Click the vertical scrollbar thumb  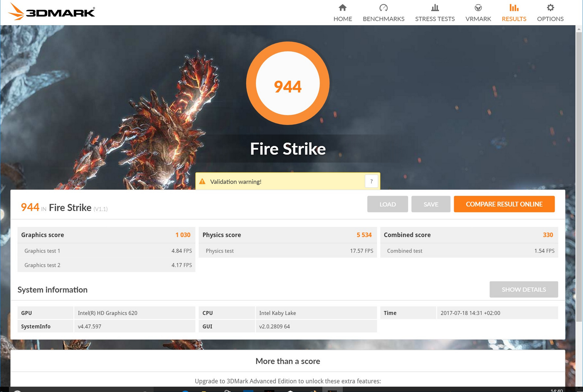(x=579, y=176)
